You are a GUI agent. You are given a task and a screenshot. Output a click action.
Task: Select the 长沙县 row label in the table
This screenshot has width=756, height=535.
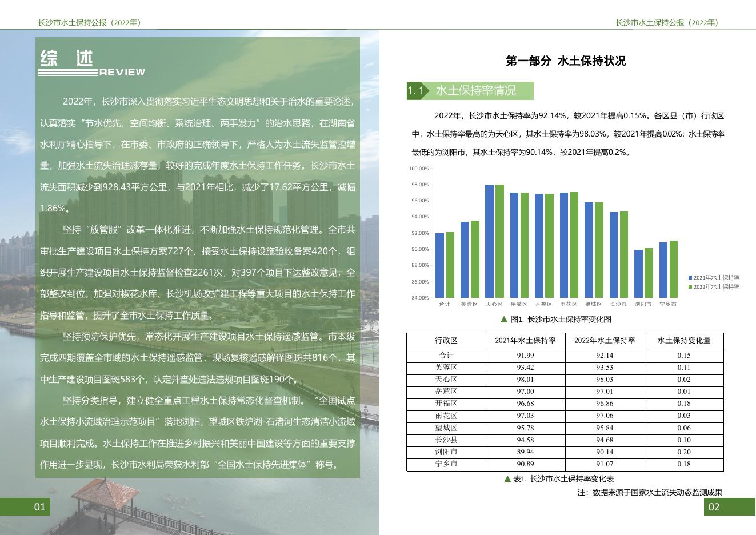coord(446,440)
